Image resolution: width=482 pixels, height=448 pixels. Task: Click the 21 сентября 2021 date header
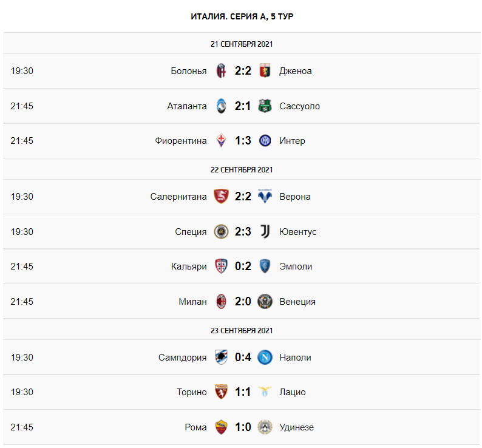[242, 44]
